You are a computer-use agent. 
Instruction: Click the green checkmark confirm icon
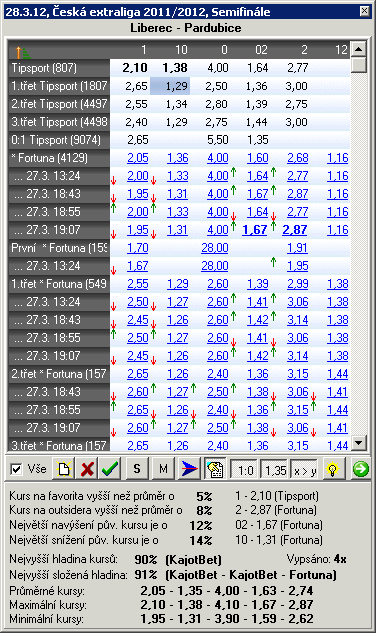pyautogui.click(x=110, y=469)
